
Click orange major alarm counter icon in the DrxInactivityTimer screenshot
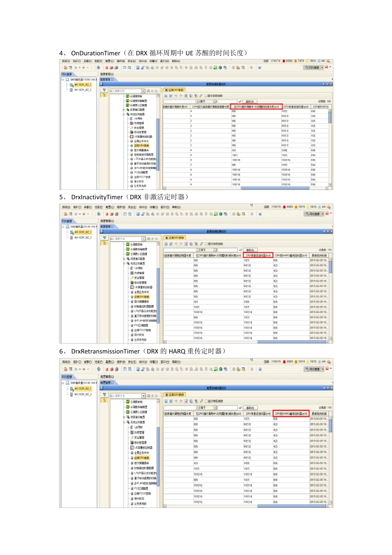pyautogui.click(x=295, y=207)
